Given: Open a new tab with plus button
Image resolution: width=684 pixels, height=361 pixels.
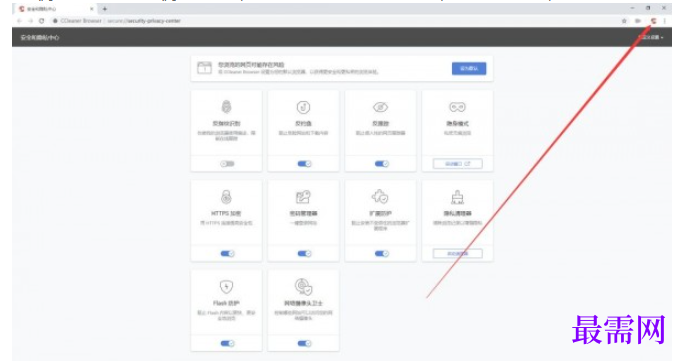Looking at the screenshot, I should [105, 9].
